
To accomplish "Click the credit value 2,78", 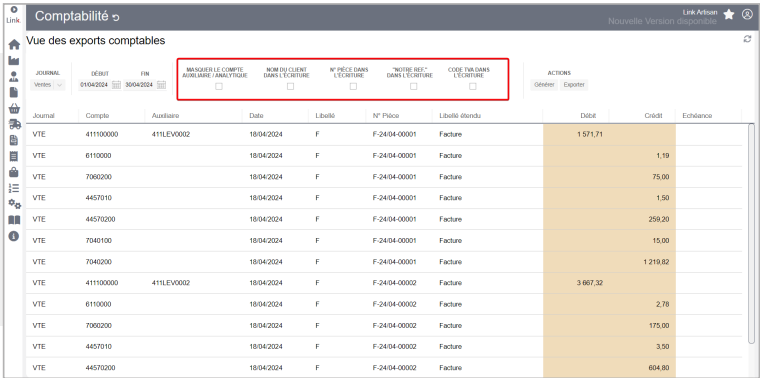I will (664, 304).
